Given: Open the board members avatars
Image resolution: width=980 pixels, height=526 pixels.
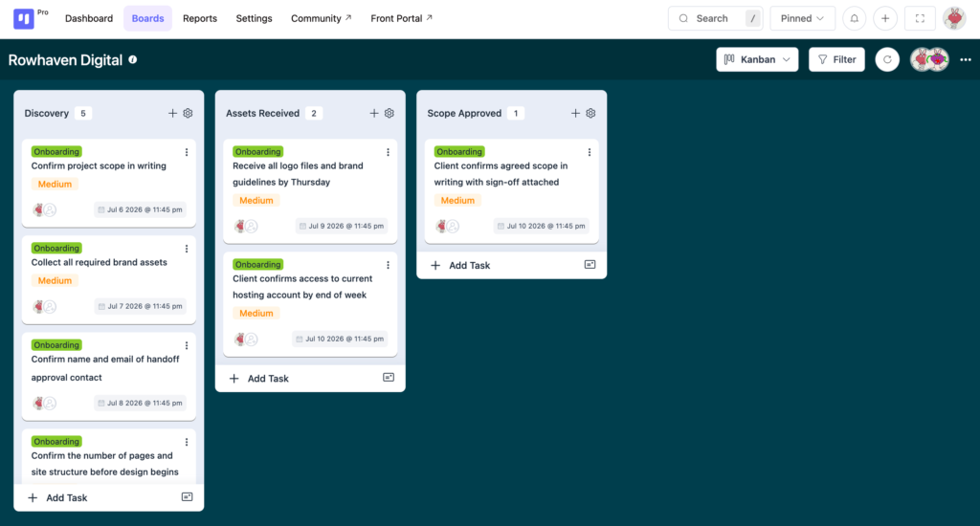Looking at the screenshot, I should point(929,60).
